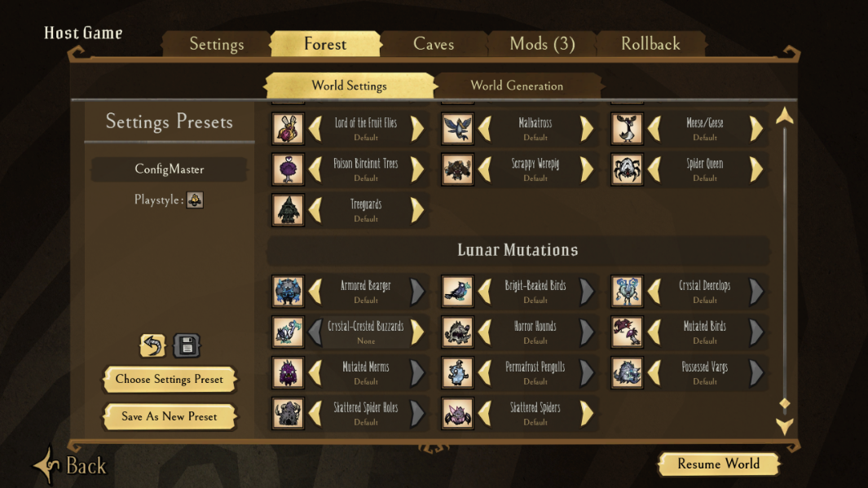This screenshot has width=868, height=488.
Task: Select the Spider Queen portrait icon
Action: [x=627, y=169]
